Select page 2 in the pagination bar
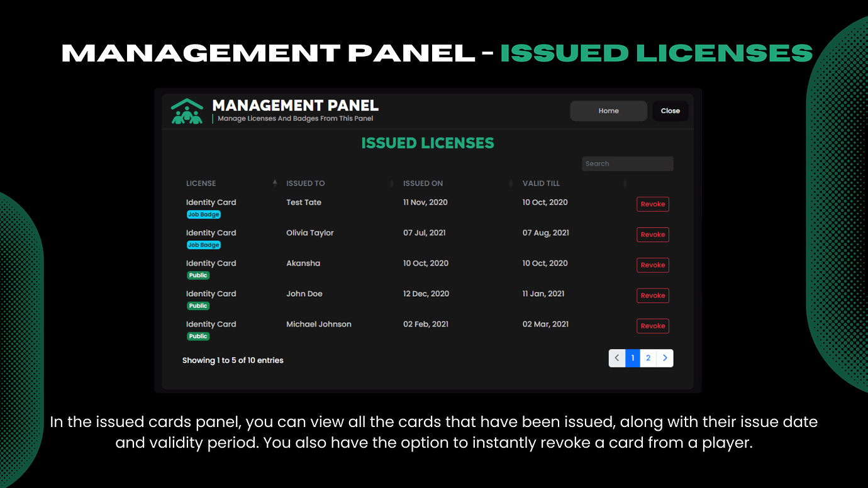Screen dimensions: 868x488 point(648,358)
